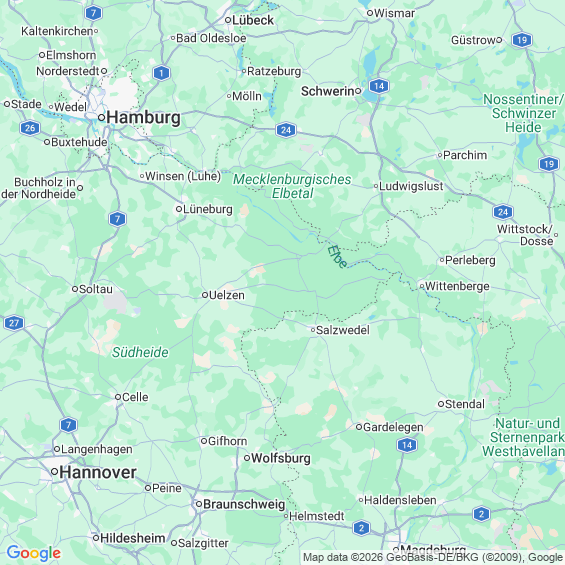Image resolution: width=565 pixels, height=565 pixels.
Task: Click the Hannover city marker
Action: (54, 472)
